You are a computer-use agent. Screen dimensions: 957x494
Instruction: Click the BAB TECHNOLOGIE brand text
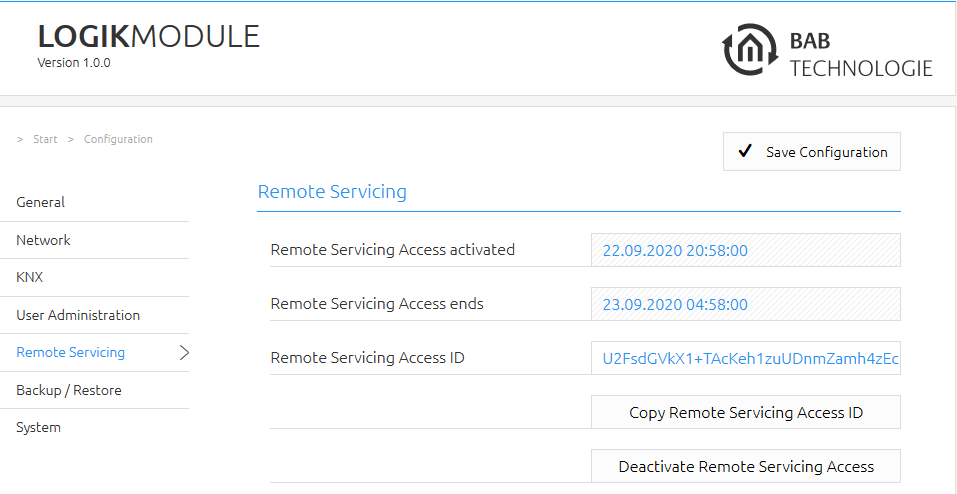coord(861,54)
